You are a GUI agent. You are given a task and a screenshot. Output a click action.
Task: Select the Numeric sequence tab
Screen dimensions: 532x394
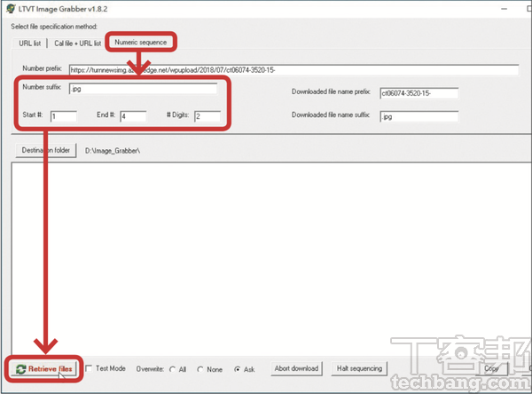[x=140, y=42]
